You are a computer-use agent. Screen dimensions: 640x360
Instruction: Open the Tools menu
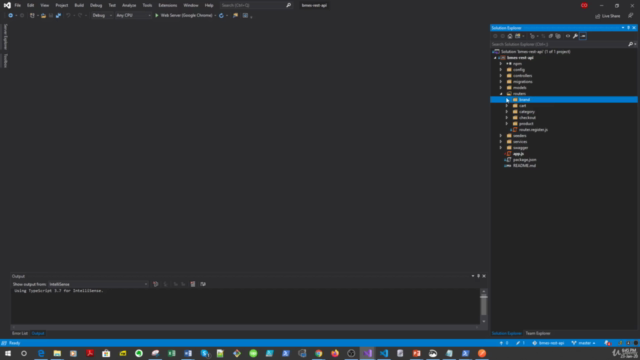(x=147, y=5)
